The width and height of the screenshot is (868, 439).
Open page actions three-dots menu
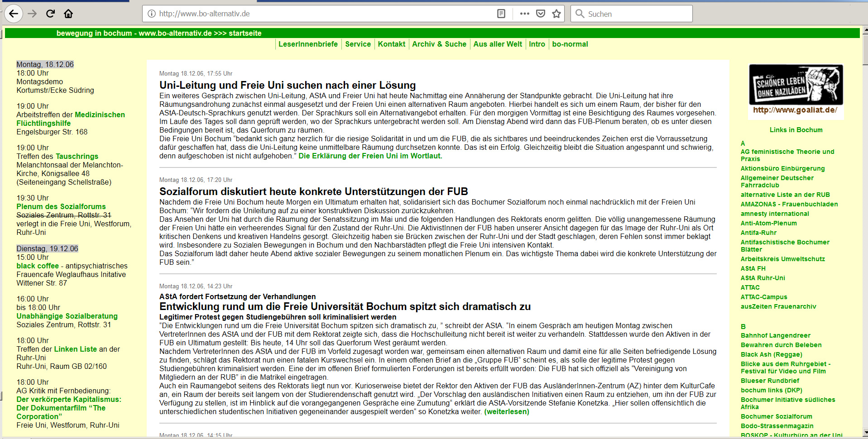point(524,14)
